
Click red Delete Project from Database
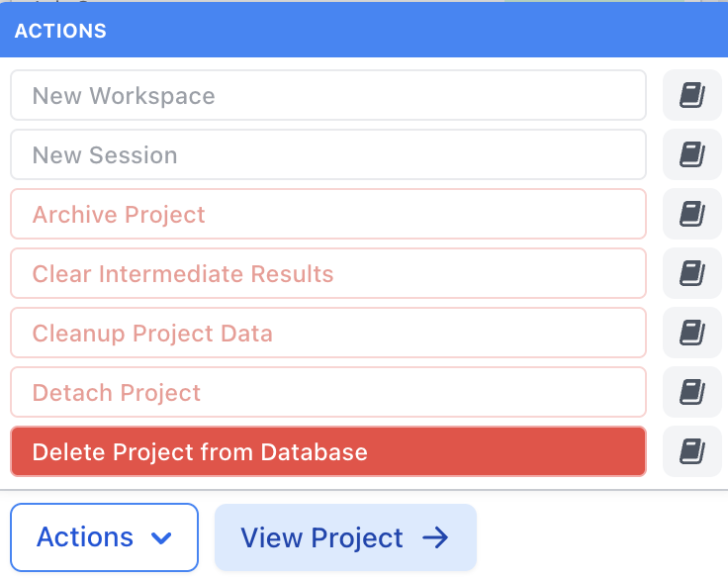[x=327, y=452]
